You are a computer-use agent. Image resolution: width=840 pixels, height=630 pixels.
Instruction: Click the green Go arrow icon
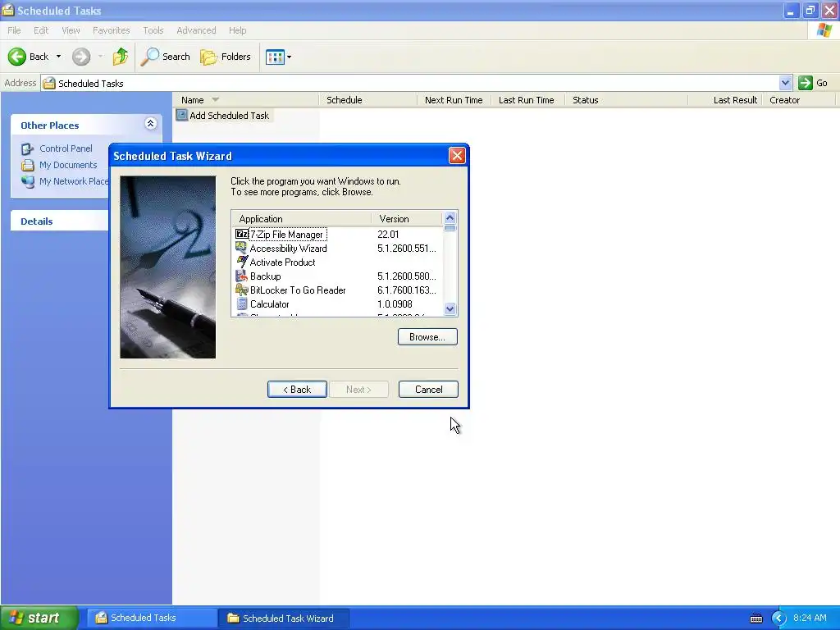pyautogui.click(x=806, y=83)
